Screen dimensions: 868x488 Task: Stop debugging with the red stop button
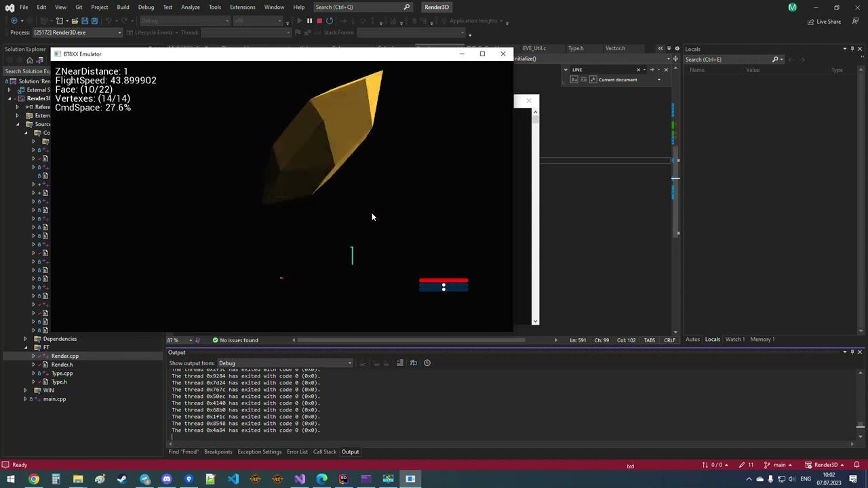(x=319, y=21)
